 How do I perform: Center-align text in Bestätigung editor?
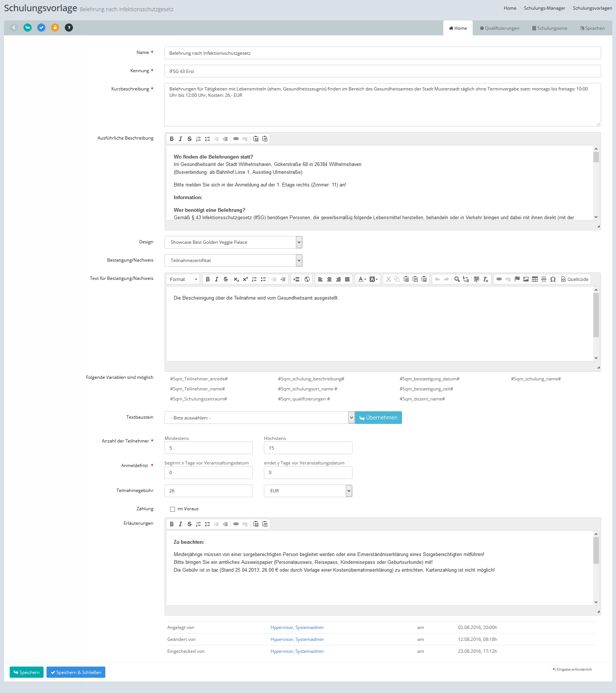[329, 280]
